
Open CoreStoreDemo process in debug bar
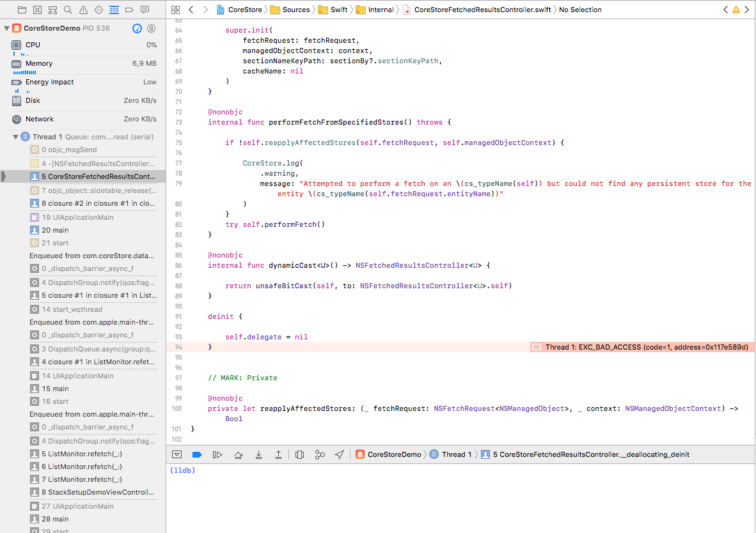click(x=389, y=454)
